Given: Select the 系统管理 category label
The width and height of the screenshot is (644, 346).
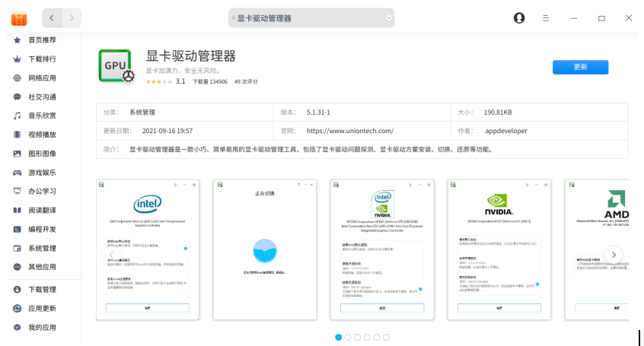Looking at the screenshot, I should 42,249.
